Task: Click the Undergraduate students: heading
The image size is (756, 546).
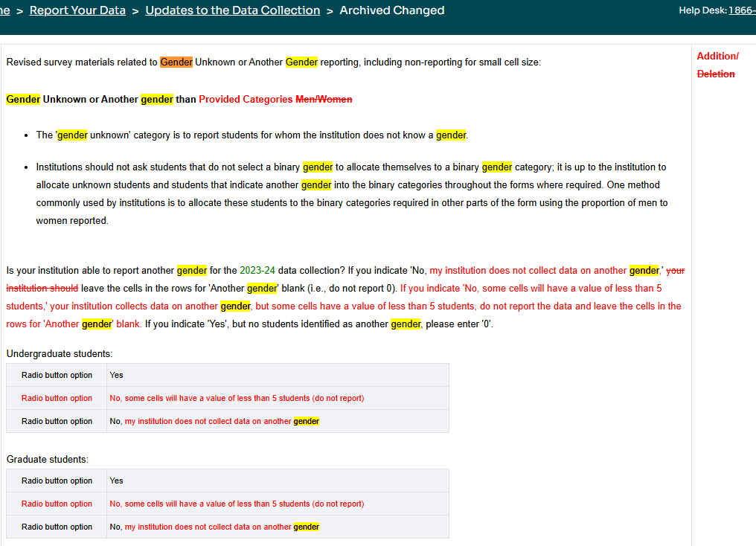Action: 60,354
